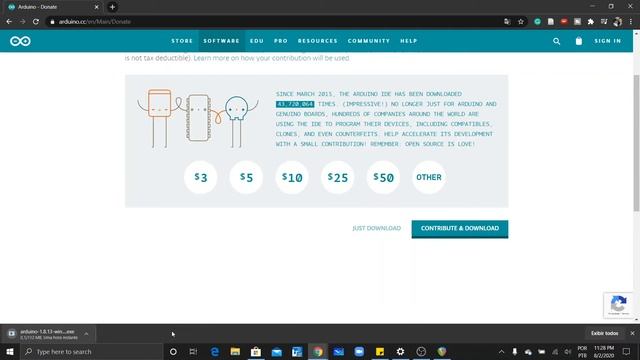Open Sticky Notes from taskbar
Screen dimensions: 640x360
[380, 351]
